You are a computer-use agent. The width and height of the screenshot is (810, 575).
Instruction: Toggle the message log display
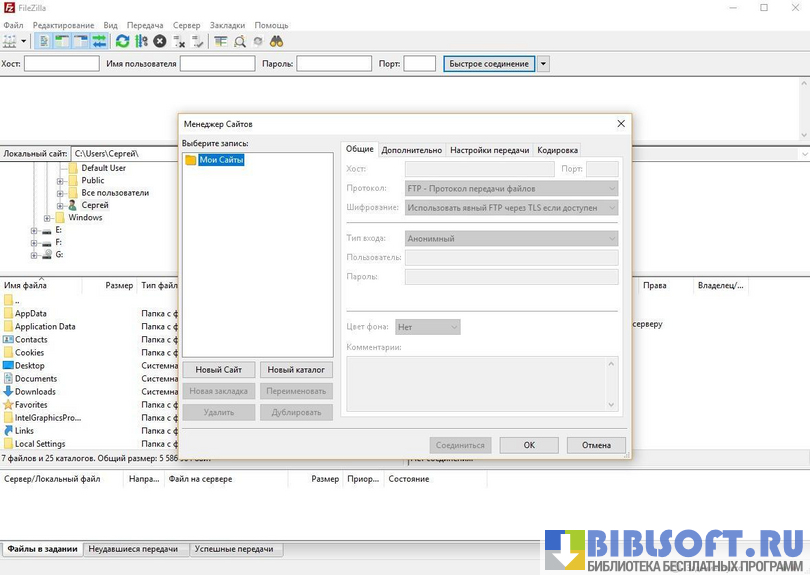point(45,42)
